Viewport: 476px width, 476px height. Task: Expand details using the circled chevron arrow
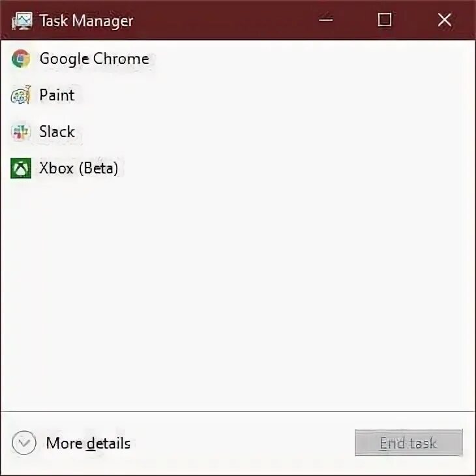pos(24,444)
